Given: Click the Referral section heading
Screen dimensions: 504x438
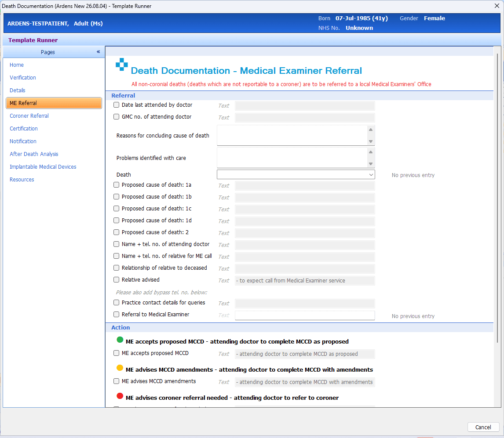Looking at the screenshot, I should pyautogui.click(x=123, y=95).
